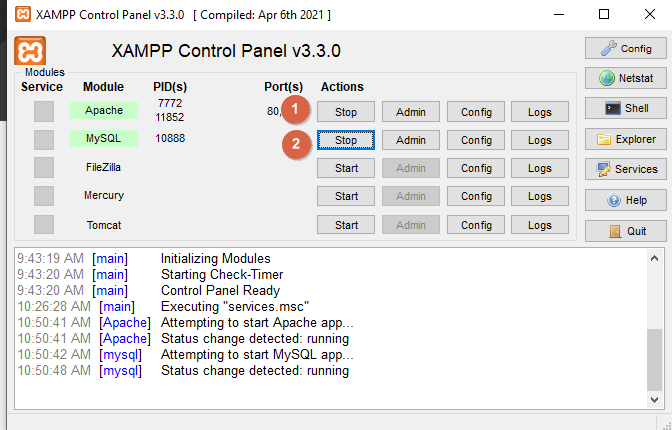The height and width of the screenshot is (430, 672).
Task: Start the FileZilla module
Action: (346, 168)
